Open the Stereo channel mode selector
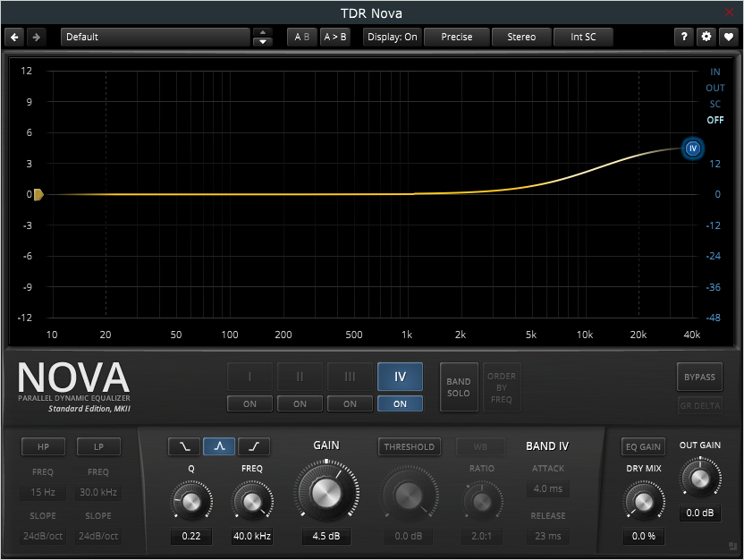This screenshot has height=560, width=744. point(521,37)
